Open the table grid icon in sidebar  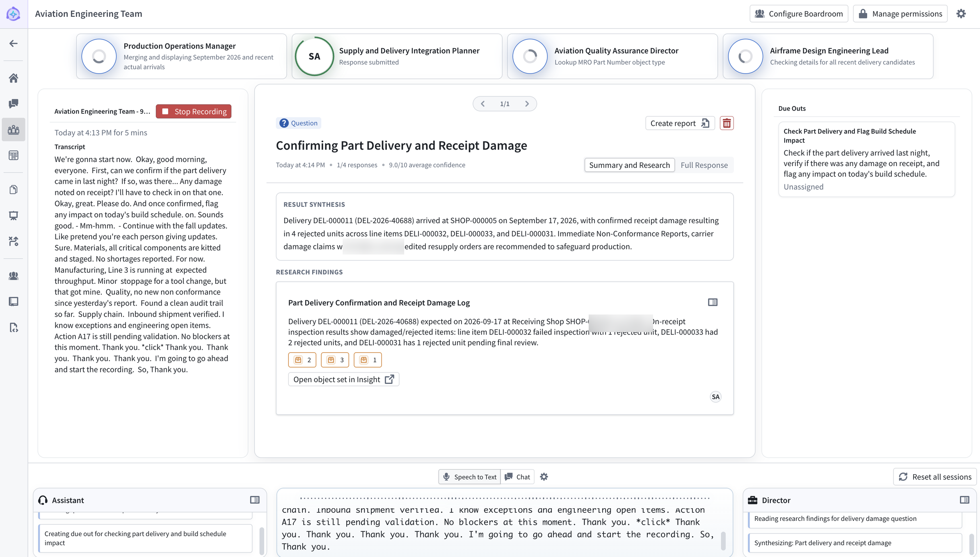coord(14,155)
